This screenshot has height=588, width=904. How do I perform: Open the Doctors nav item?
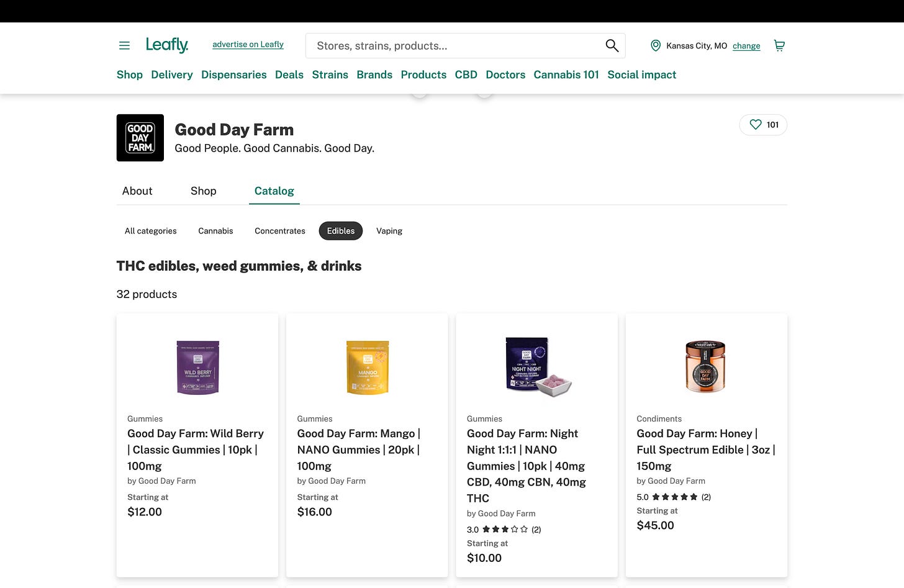(505, 75)
